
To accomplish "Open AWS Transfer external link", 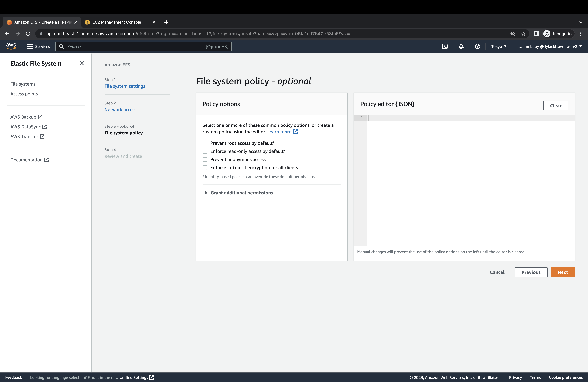I will tap(27, 137).
